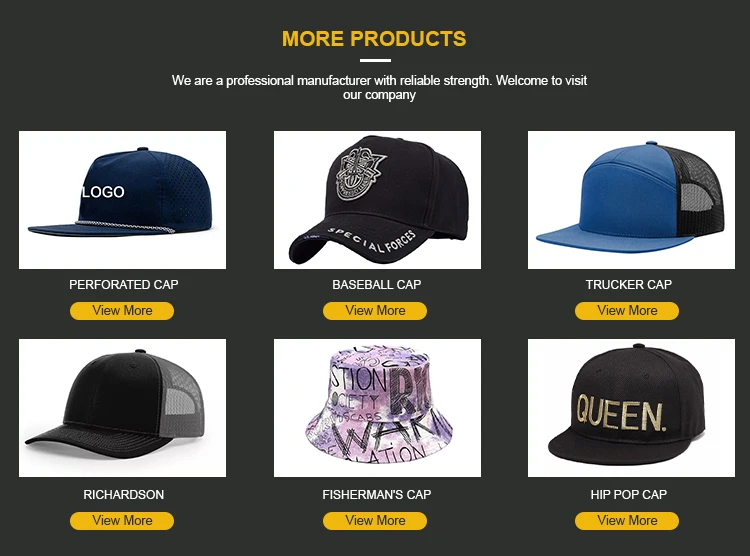Screen dimensions: 750x556
Task: Select the TRUCKER CAP title text
Action: [x=629, y=285]
